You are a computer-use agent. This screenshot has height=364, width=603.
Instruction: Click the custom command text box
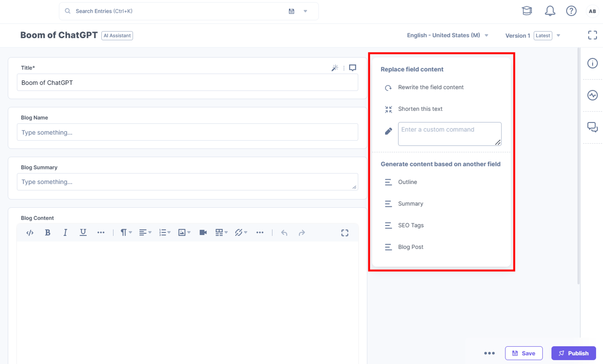pyautogui.click(x=450, y=134)
